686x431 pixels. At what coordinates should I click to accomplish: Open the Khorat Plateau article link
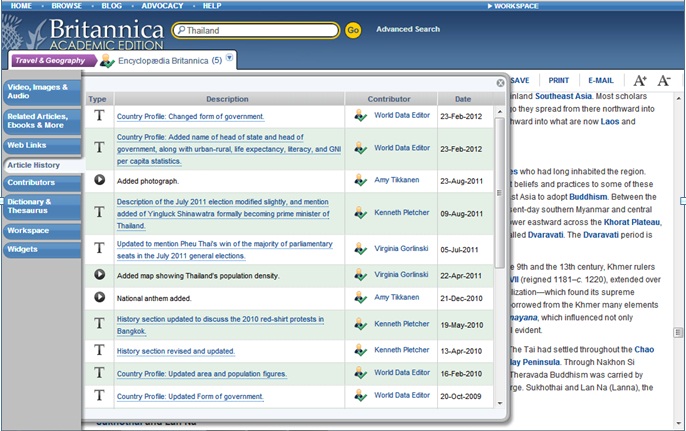[x=632, y=222]
